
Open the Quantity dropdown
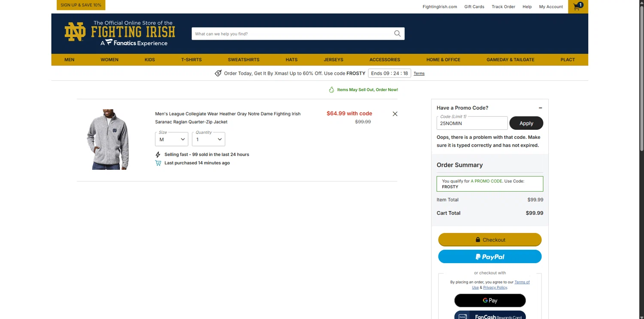pos(209,139)
